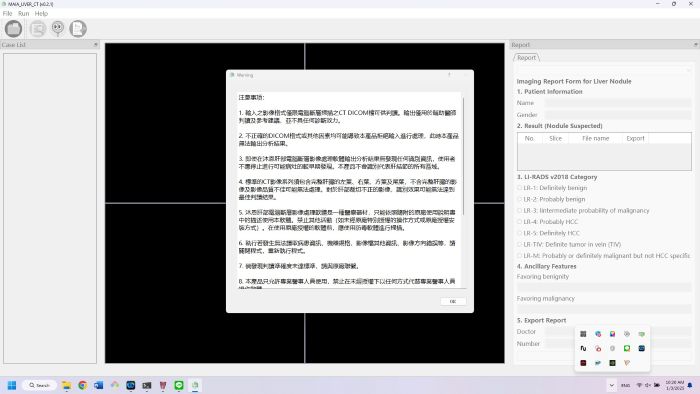Click the Favoring malignancy field
Image resolution: width=700 pixels, height=394 pixels.
point(604,309)
